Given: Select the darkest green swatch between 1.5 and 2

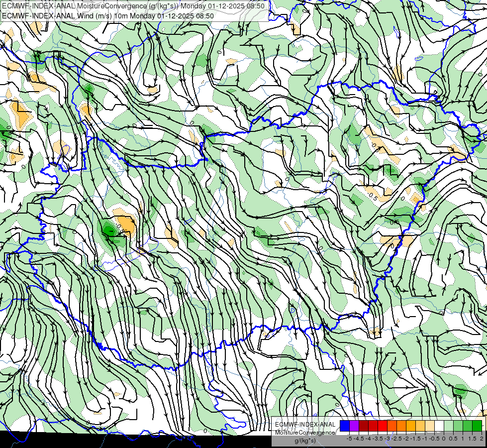Looking at the screenshot, I should point(477,426).
